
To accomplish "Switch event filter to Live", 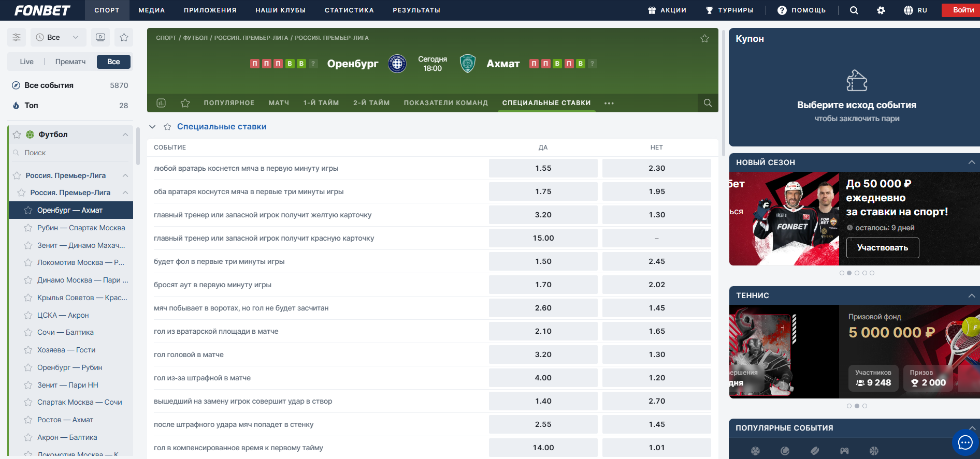I will 26,62.
